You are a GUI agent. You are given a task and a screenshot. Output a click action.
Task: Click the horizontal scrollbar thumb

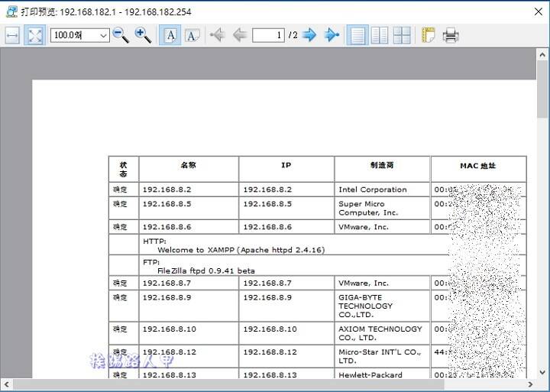click(x=228, y=384)
